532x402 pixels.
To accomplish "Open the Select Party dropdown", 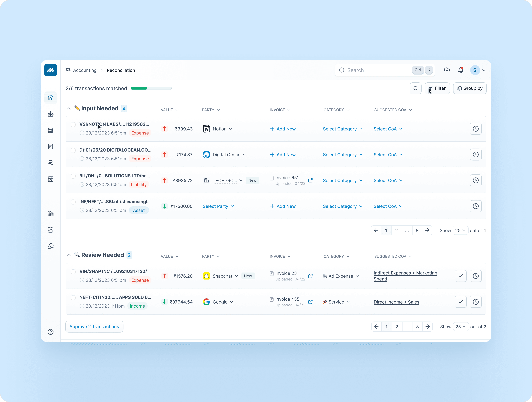I will point(218,206).
